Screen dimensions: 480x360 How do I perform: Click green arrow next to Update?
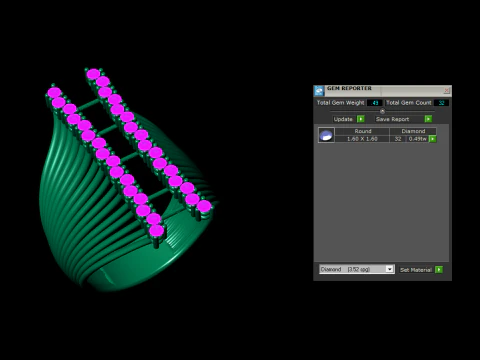point(361,119)
